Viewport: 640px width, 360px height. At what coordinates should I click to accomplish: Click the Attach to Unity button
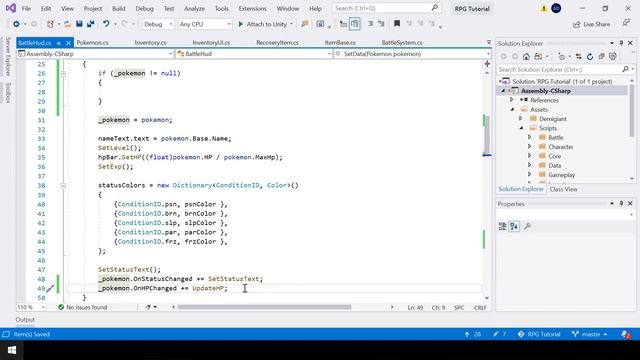(x=263, y=24)
